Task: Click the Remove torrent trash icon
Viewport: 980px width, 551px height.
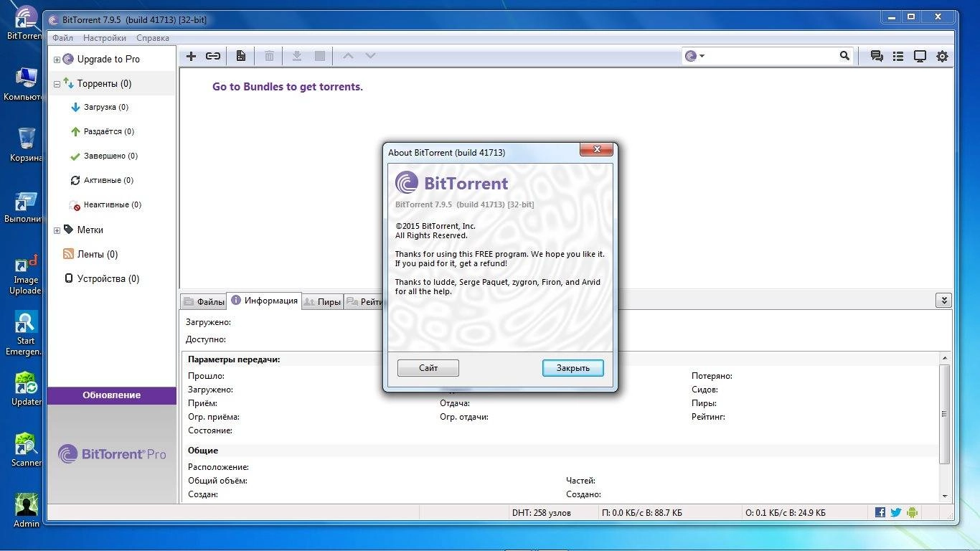Action: [x=269, y=56]
